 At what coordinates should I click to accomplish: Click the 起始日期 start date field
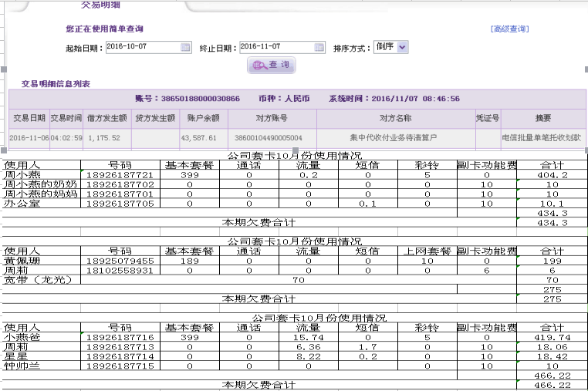(x=143, y=48)
